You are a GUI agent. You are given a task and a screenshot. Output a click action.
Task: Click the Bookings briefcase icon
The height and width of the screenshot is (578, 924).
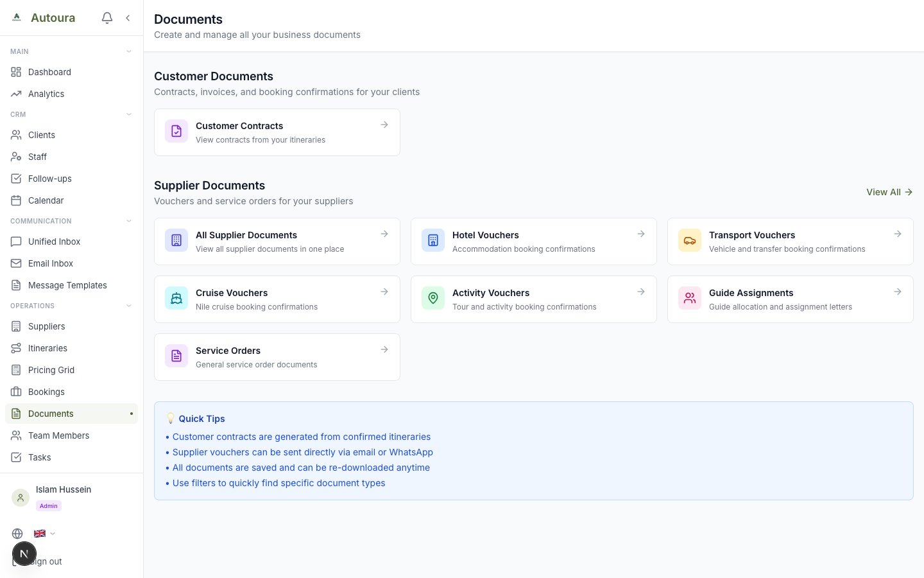tap(16, 392)
